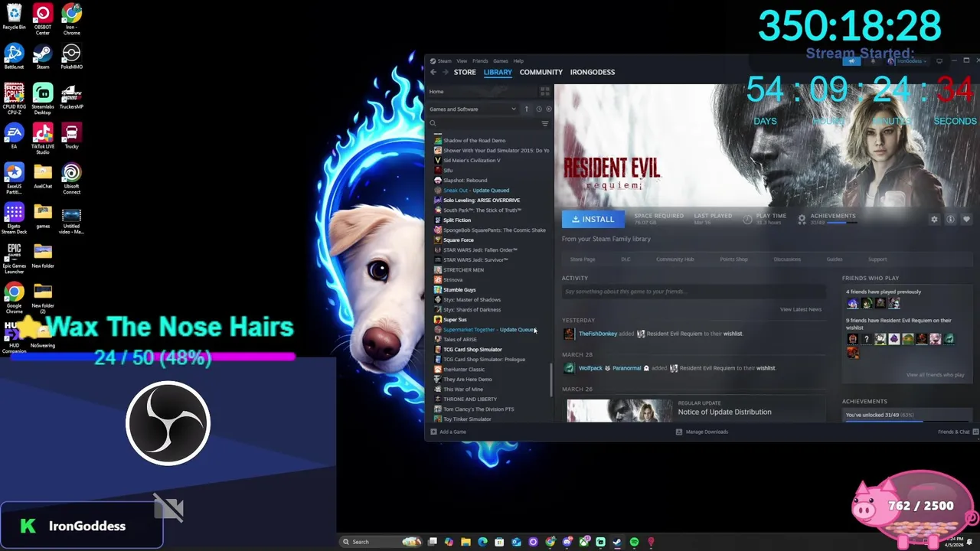Click the Notice of Update Distribution thumbnail
This screenshot has width=980, height=551.
coord(619,411)
